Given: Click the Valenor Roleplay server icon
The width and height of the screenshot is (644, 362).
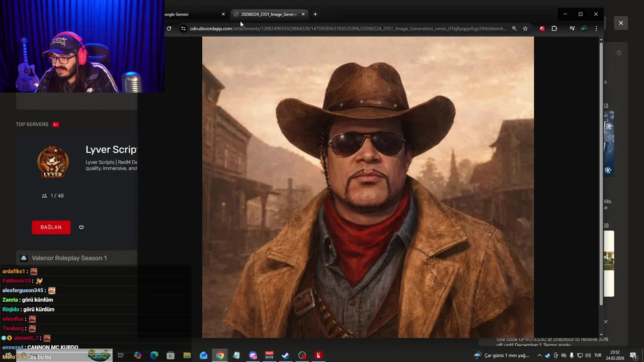Looking at the screenshot, I should (24, 258).
